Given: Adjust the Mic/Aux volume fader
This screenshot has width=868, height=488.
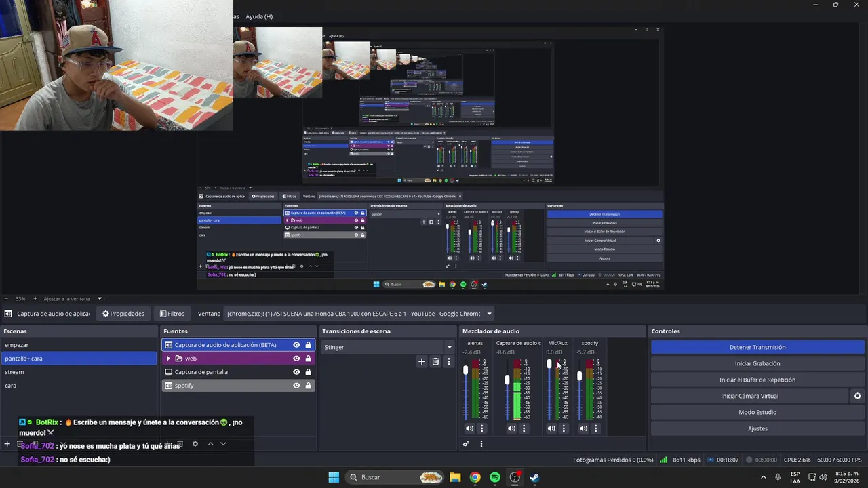Looking at the screenshot, I should tap(549, 364).
